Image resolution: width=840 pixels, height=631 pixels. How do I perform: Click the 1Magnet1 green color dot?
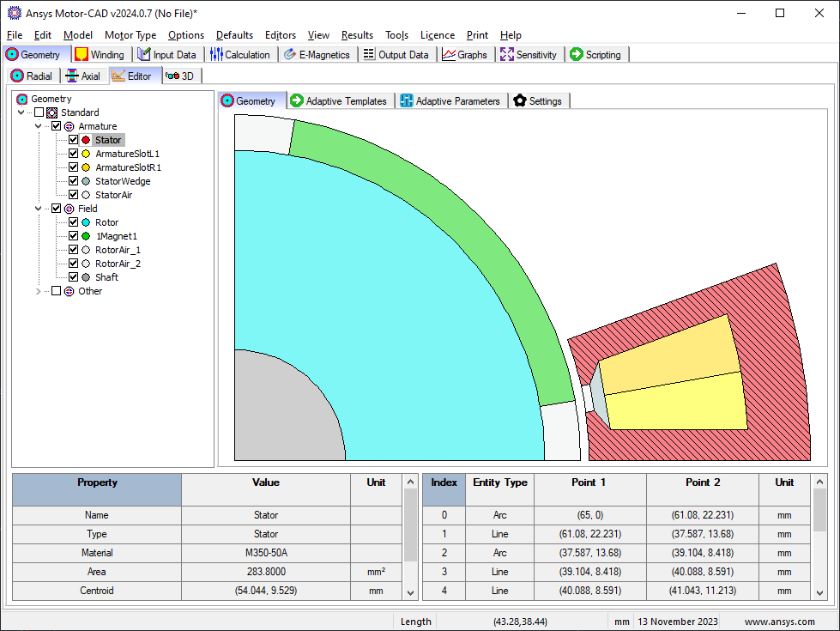86,236
